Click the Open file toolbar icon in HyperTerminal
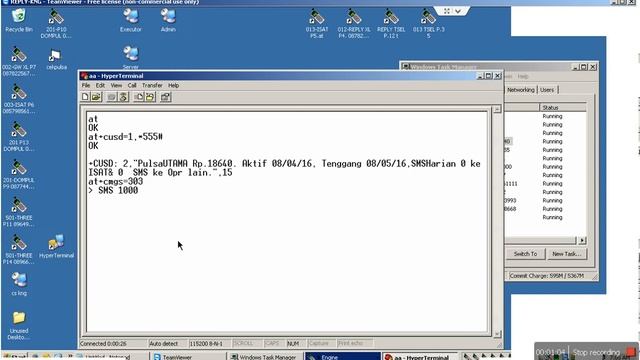The image size is (640, 360). pos(96,97)
